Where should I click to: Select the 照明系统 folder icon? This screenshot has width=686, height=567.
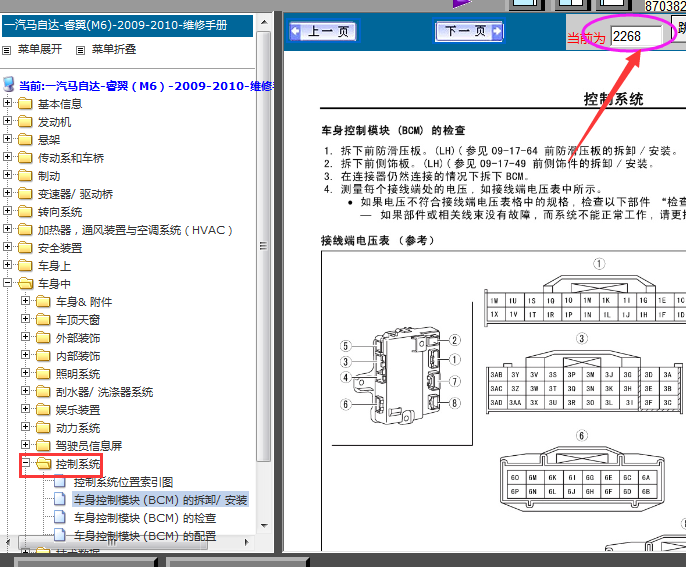(43, 374)
